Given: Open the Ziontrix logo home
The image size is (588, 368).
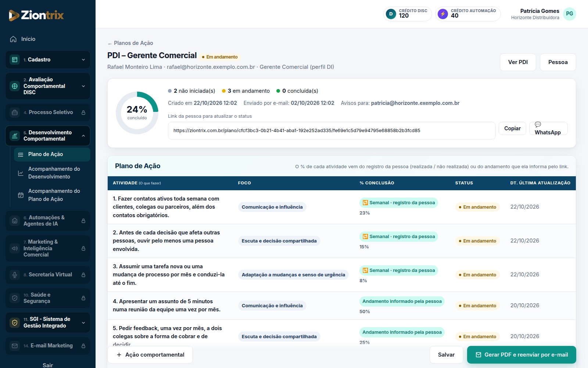Looking at the screenshot, I should click(36, 15).
